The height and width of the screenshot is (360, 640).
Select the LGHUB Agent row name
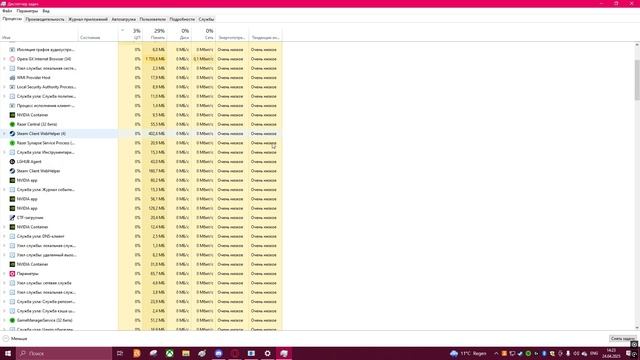[x=29, y=162]
